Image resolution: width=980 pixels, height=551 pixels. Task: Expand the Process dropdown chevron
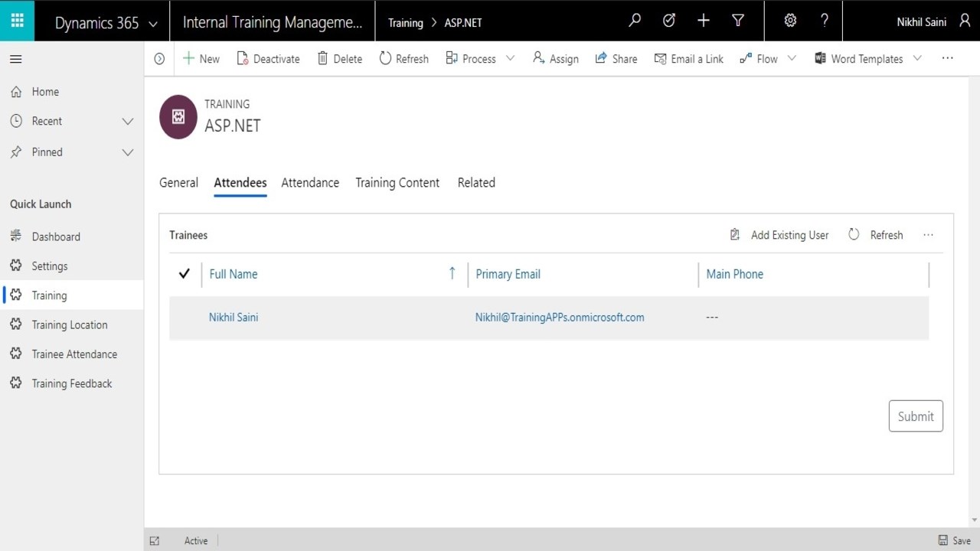(511, 58)
